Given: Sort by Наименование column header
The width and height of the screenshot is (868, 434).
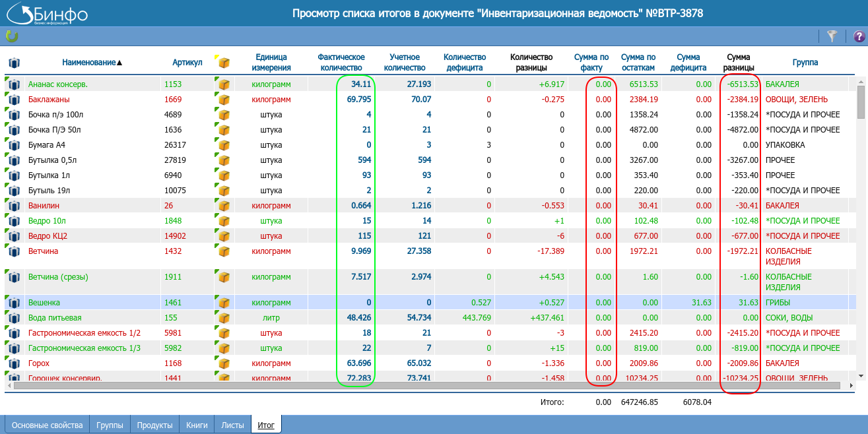Looking at the screenshot, I should click(x=92, y=63).
